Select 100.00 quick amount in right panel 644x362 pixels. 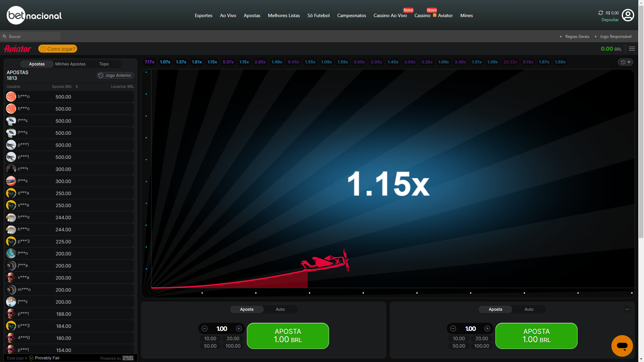482,346
